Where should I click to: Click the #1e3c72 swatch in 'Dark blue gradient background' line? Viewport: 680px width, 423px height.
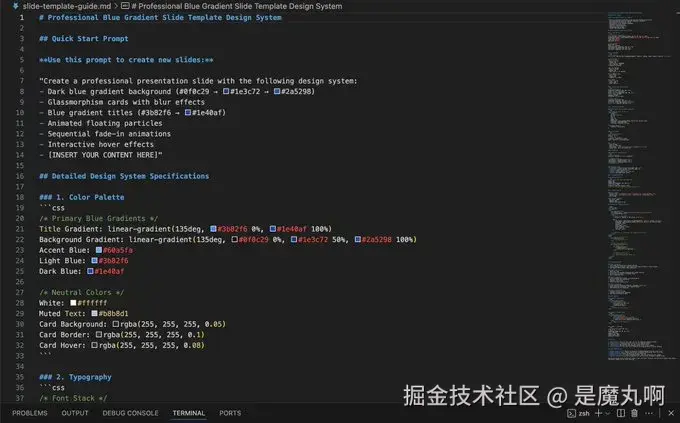[226, 92]
